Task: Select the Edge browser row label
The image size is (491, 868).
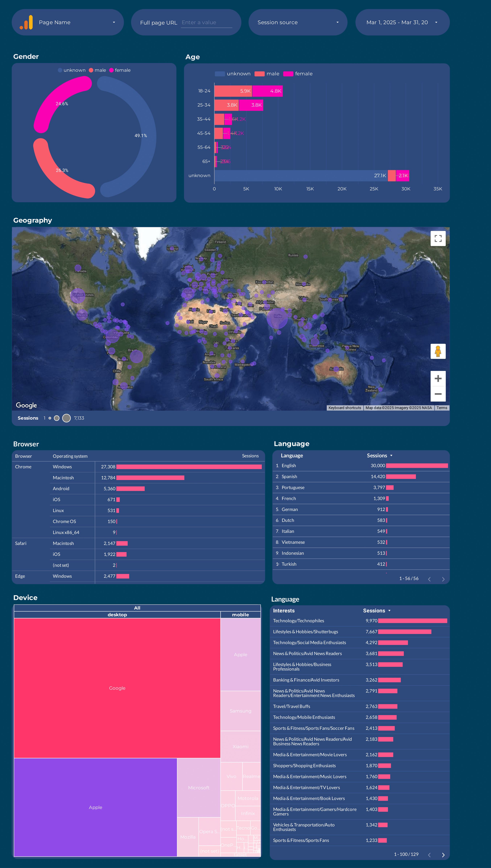Action: pos(20,576)
